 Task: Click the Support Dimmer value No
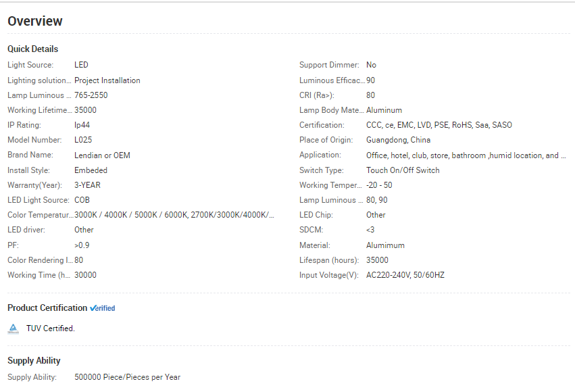click(371, 65)
